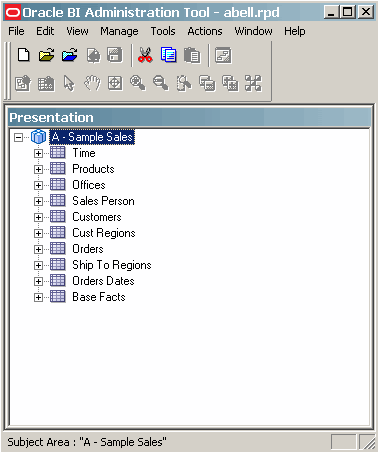Click the overlapping windows icon with plus signs

(x=230, y=83)
